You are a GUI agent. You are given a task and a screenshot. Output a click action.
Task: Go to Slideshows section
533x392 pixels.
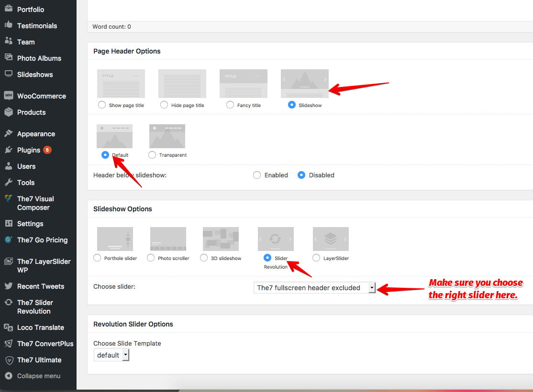(x=35, y=75)
